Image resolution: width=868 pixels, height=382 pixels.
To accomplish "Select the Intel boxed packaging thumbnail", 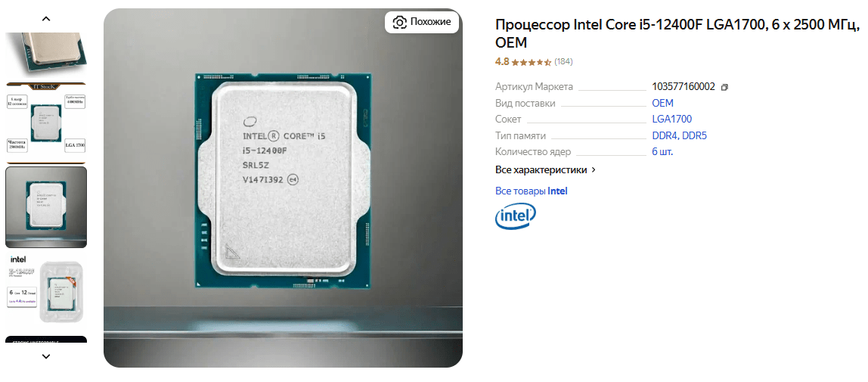I will pos(46,290).
